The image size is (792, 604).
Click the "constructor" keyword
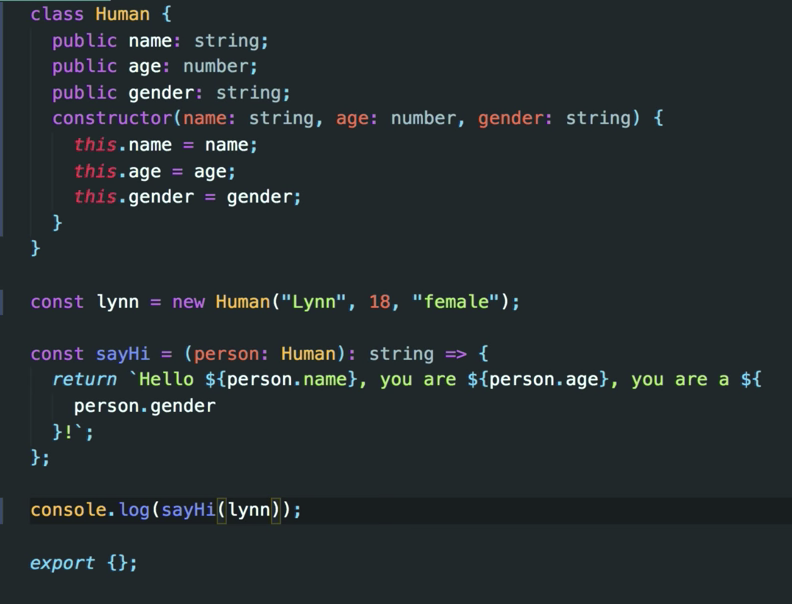coord(112,119)
